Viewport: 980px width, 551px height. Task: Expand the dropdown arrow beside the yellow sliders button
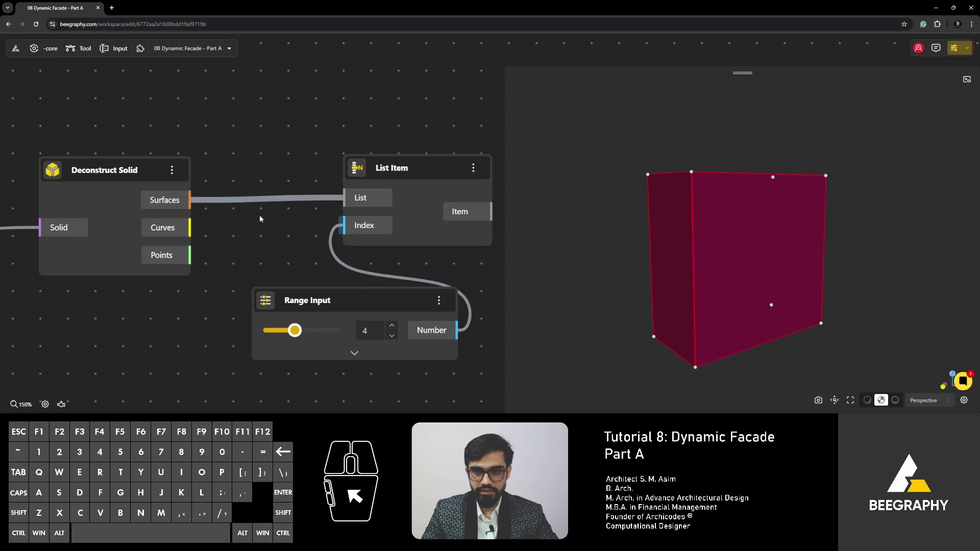pos(967,48)
